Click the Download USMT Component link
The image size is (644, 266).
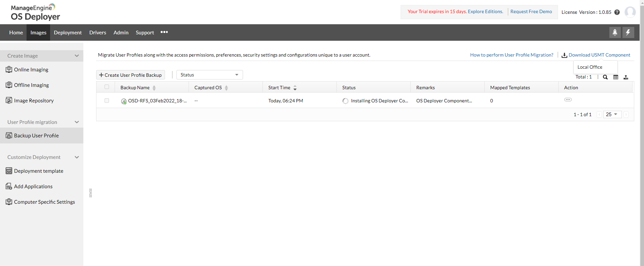[599, 55]
